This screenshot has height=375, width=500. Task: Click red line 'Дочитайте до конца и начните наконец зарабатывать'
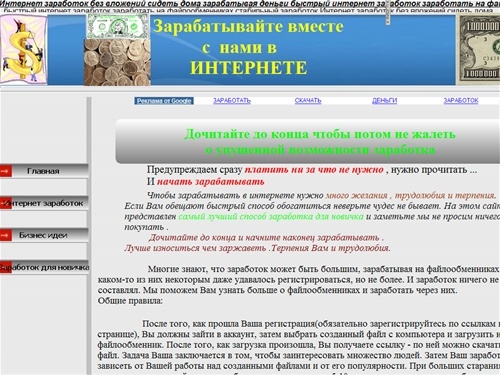pos(264,238)
